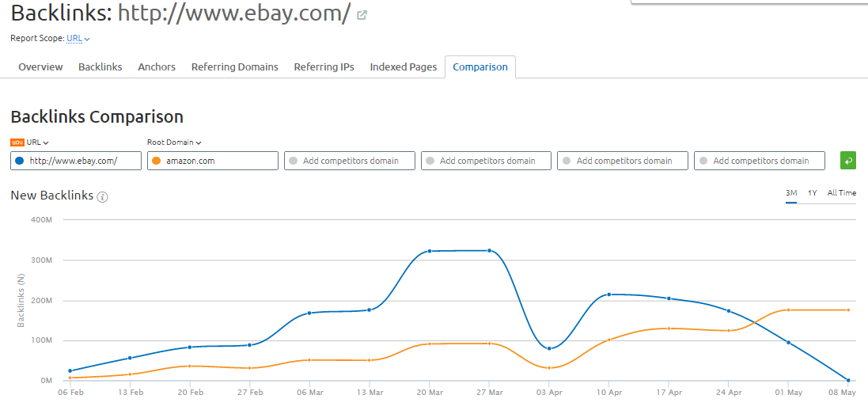Click orange data point at 17 Apr
868x414 pixels.
click(x=668, y=329)
